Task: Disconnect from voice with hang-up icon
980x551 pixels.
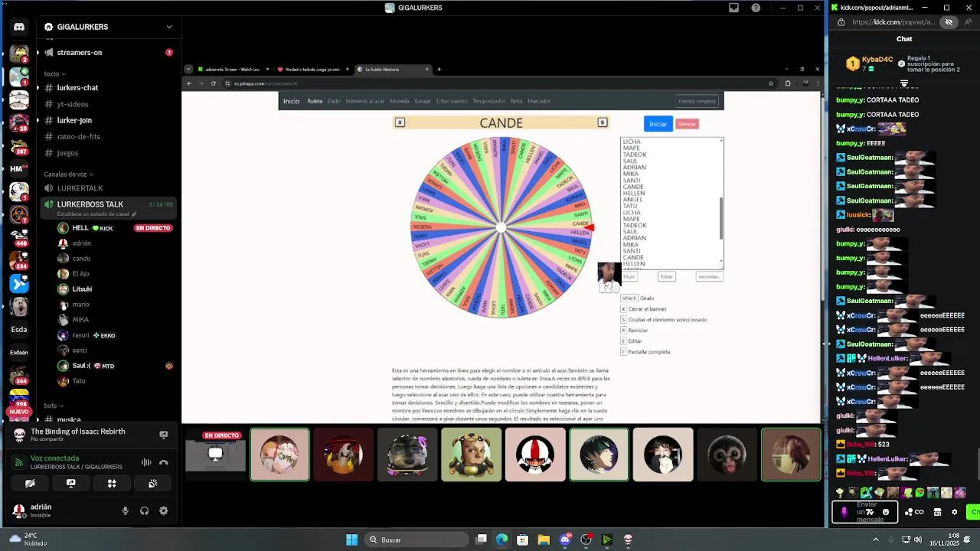Action: tap(163, 462)
